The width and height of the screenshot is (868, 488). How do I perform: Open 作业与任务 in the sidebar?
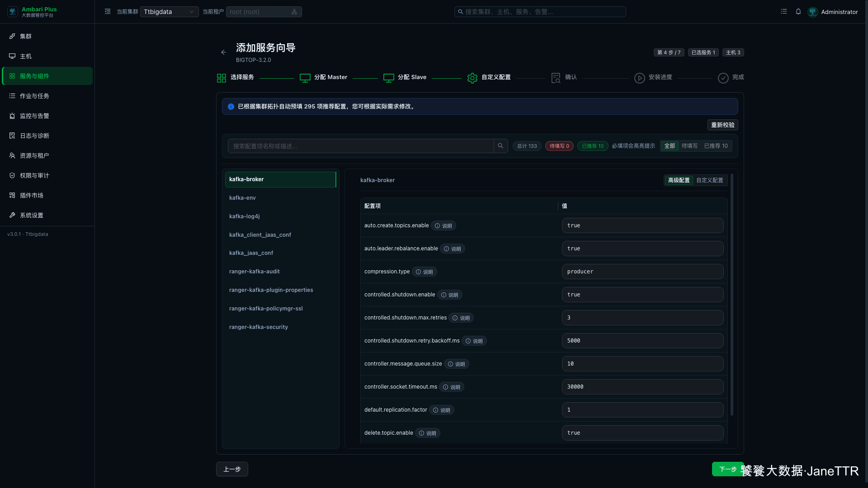coord(47,96)
